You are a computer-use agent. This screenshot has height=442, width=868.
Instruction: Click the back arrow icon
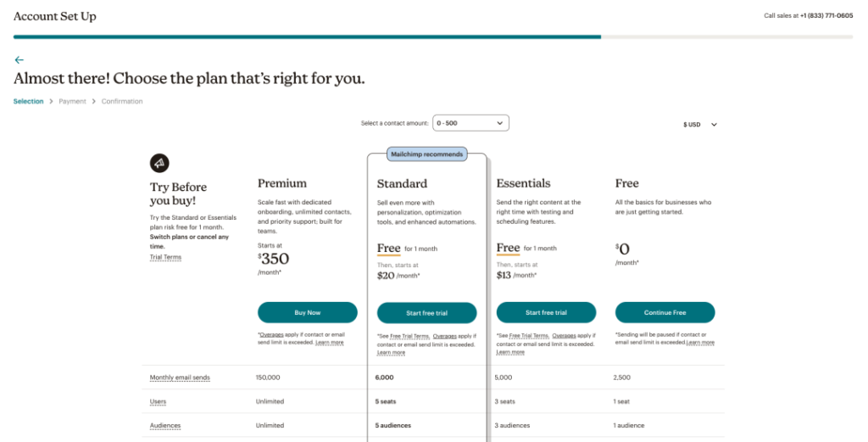[19, 60]
